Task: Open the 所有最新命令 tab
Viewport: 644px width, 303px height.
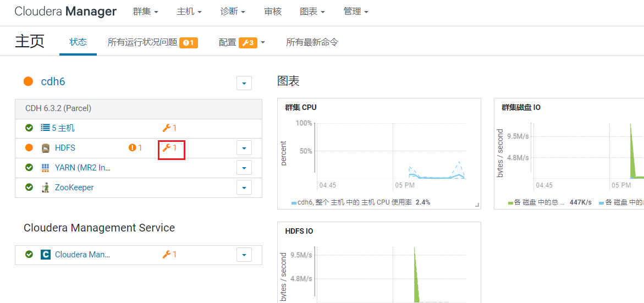Action: coord(312,42)
